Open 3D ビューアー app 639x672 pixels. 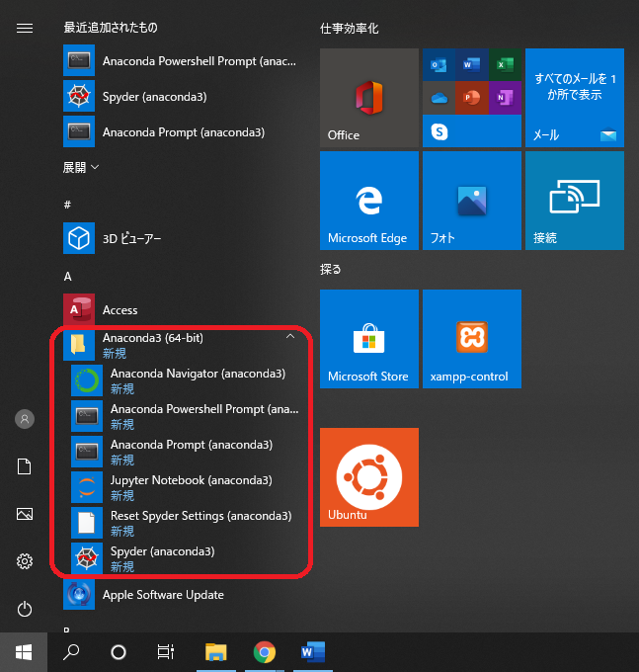(180, 238)
